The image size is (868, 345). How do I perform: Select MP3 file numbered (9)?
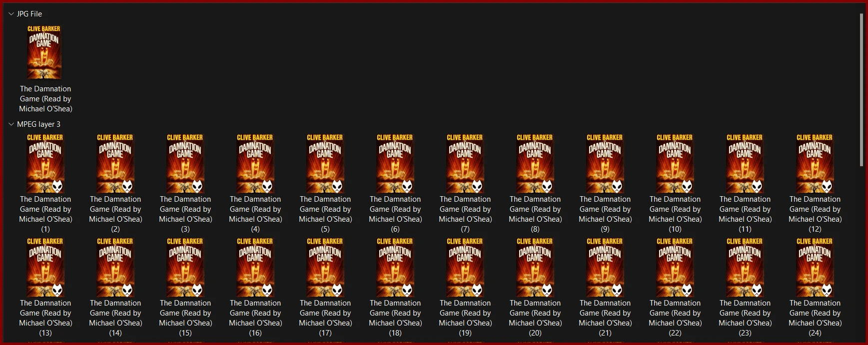[605, 183]
